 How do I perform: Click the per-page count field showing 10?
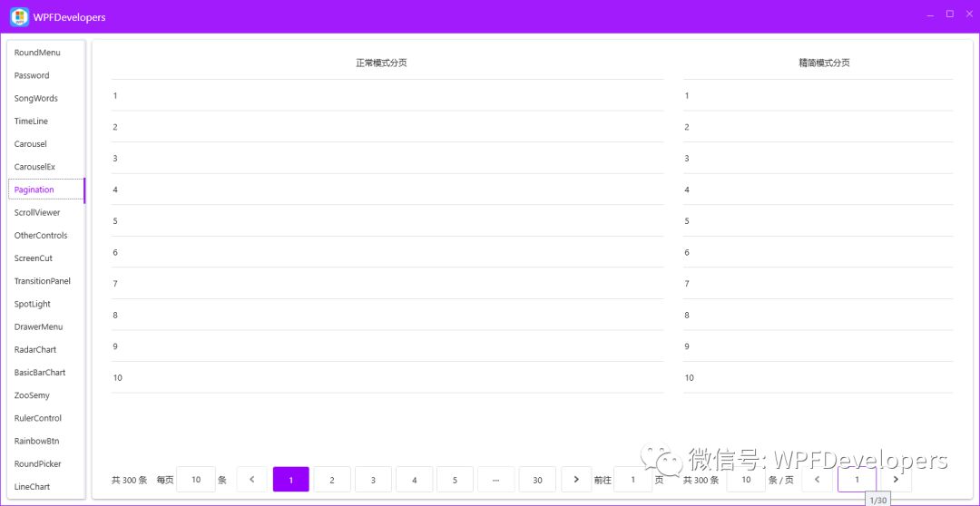(196, 480)
